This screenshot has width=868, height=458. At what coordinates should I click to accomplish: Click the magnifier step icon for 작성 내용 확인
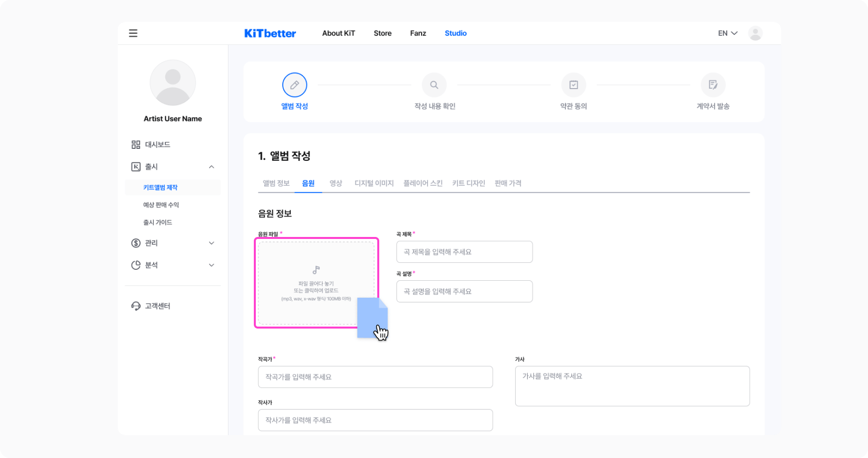tap(434, 85)
